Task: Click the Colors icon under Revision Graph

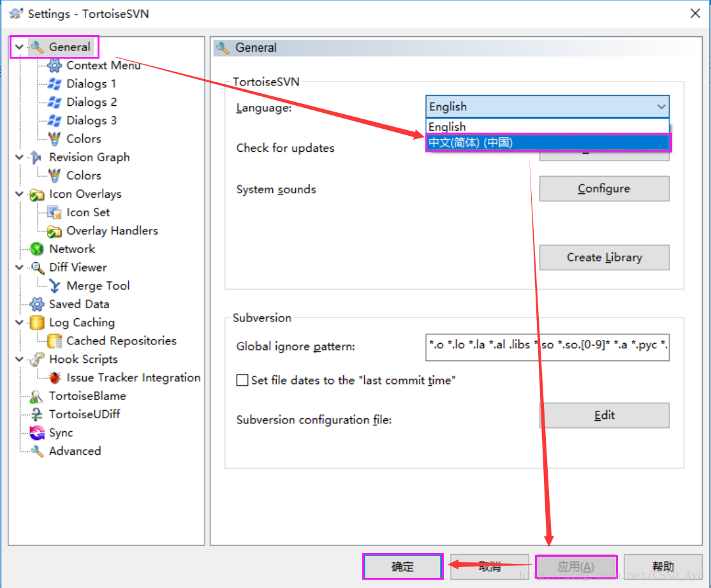Action: (x=54, y=175)
